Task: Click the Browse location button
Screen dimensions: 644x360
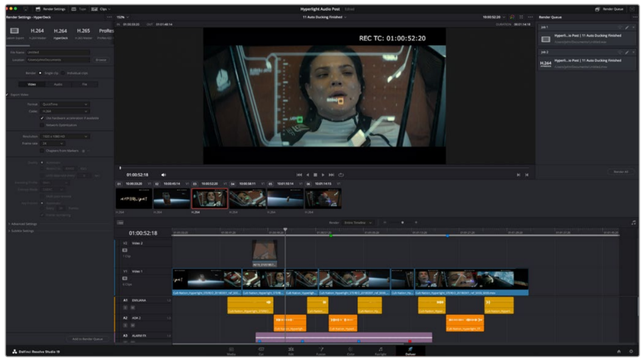Action: (101, 60)
